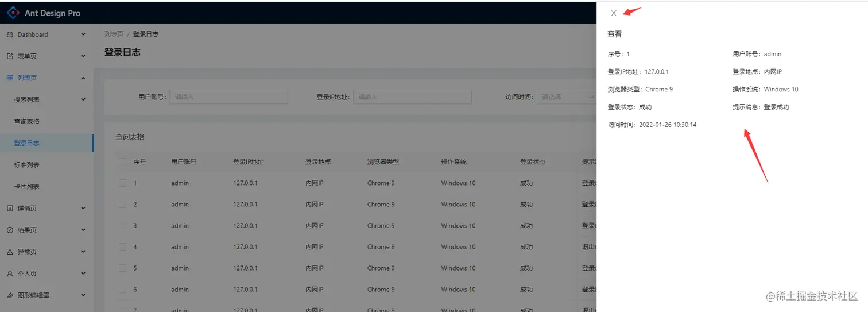
Task: Click the 详情页 profile icon in sidebar
Action: pyautogui.click(x=10, y=208)
